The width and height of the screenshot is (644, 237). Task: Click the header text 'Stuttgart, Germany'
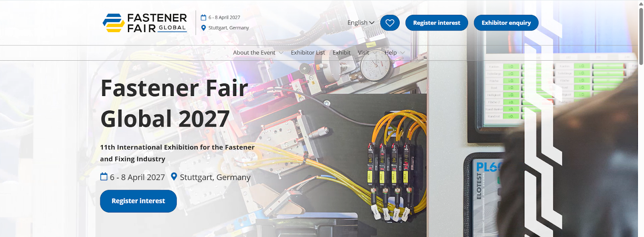[x=229, y=28]
